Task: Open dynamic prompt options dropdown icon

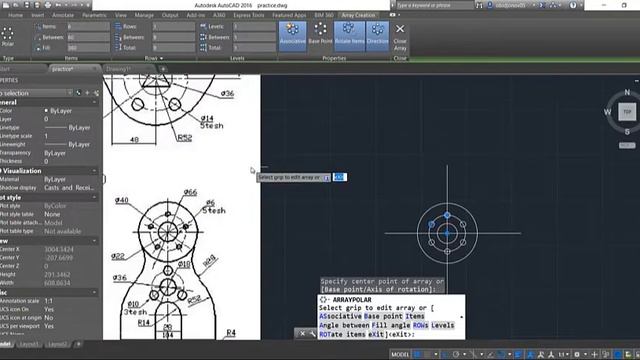Action: (x=326, y=178)
